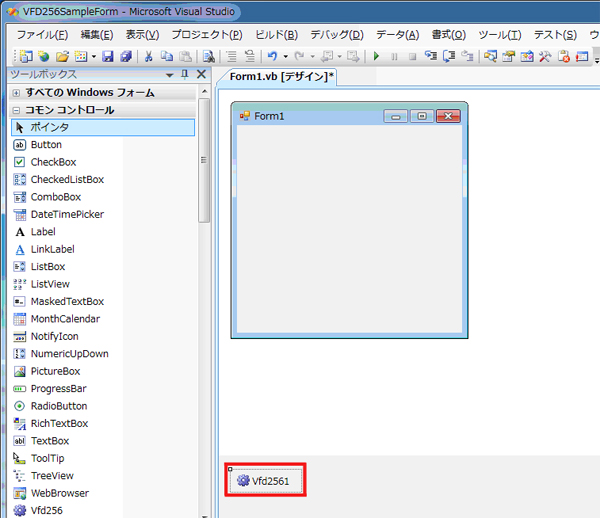Open the 編集(E) menu

pos(97,35)
